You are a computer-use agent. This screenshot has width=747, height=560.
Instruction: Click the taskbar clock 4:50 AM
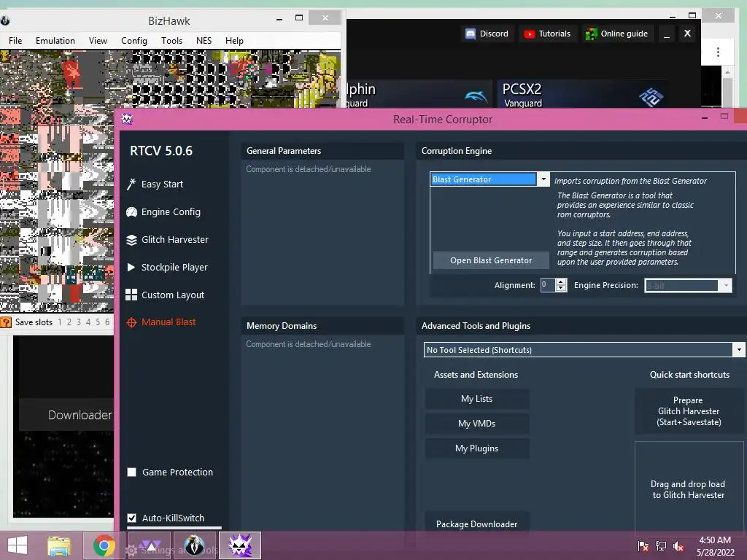click(x=715, y=540)
